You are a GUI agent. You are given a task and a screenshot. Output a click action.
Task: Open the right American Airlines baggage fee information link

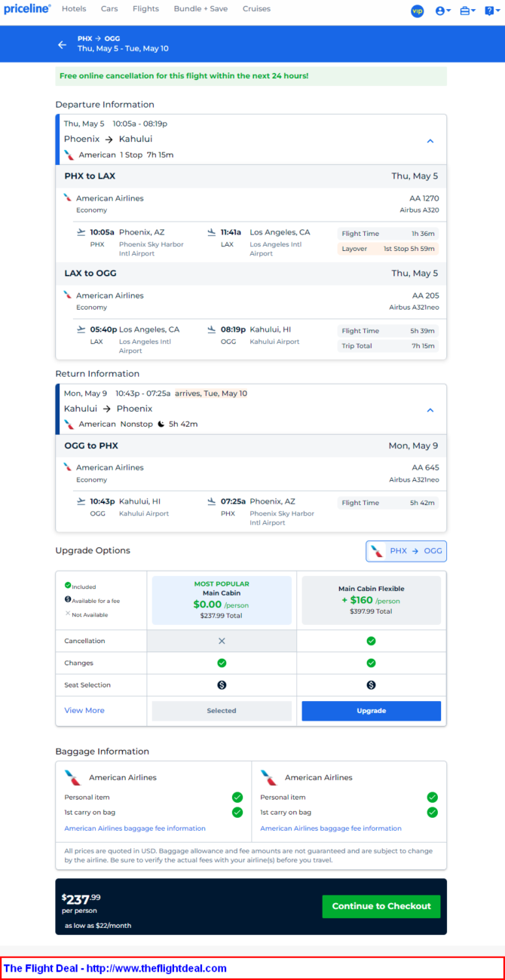[331, 828]
